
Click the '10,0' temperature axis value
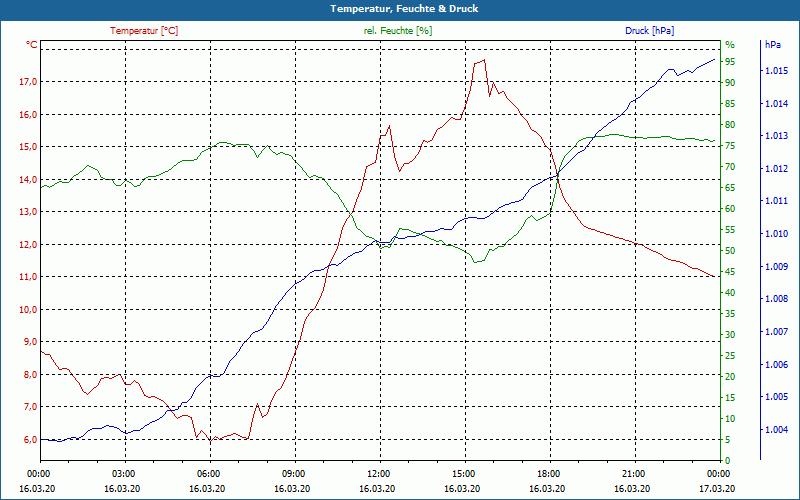tap(29, 310)
